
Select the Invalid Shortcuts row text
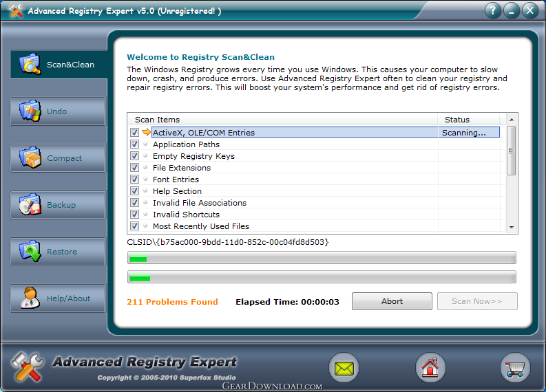(x=187, y=215)
